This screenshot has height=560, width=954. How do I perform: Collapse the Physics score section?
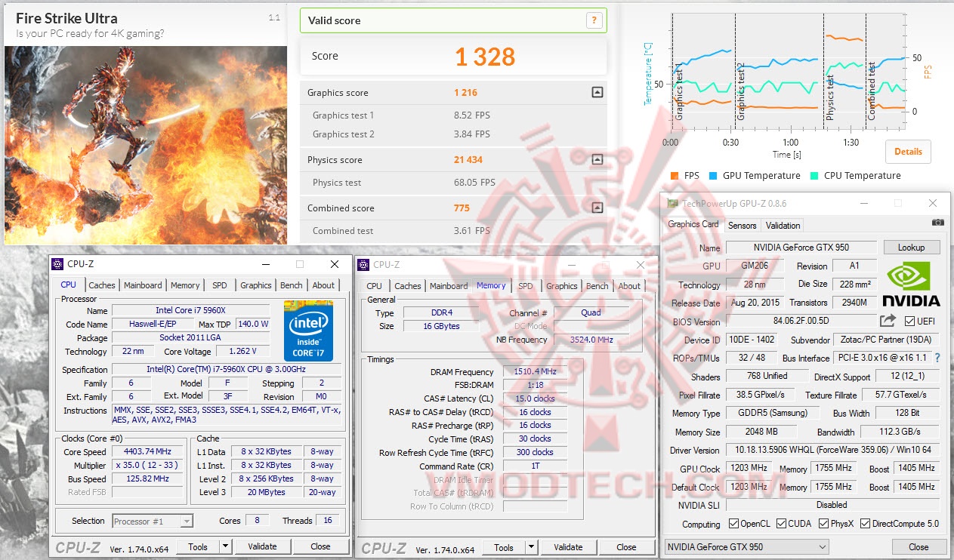[597, 160]
